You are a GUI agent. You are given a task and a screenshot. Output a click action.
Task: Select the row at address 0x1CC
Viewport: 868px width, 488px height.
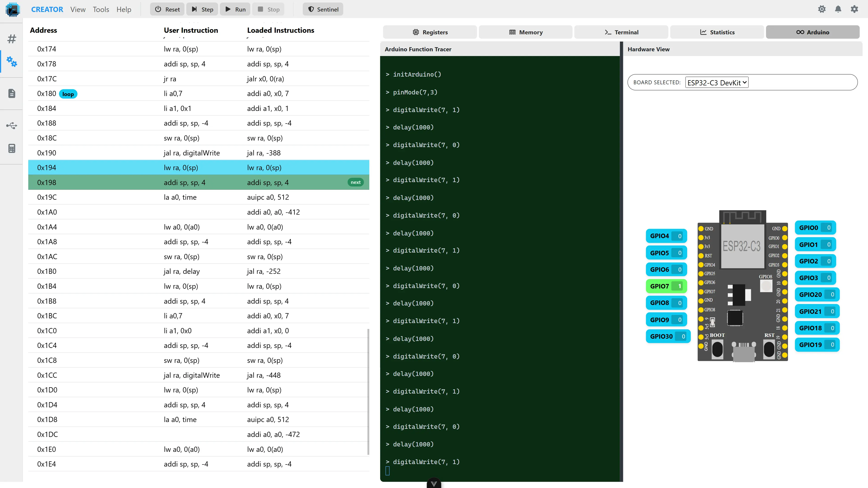point(198,375)
